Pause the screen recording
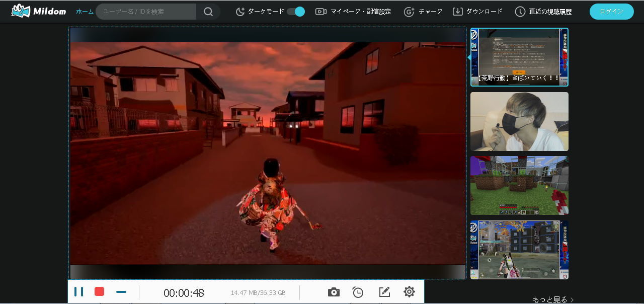The width and height of the screenshot is (644, 304). point(78,292)
